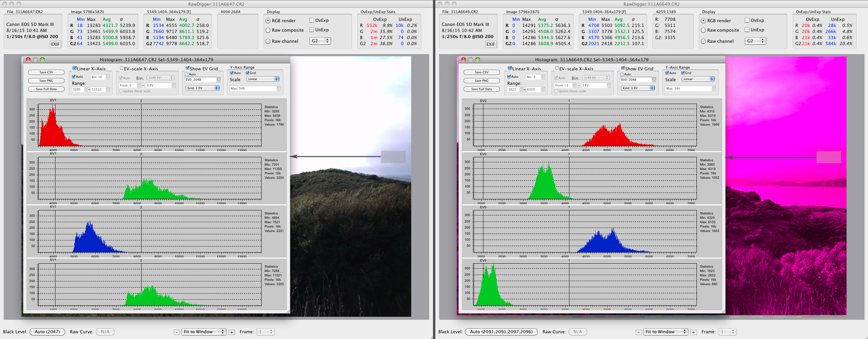
Task: Open the Grid: 1 EV dropdown in 311A6649.CR2 histogram
Action: (x=637, y=88)
